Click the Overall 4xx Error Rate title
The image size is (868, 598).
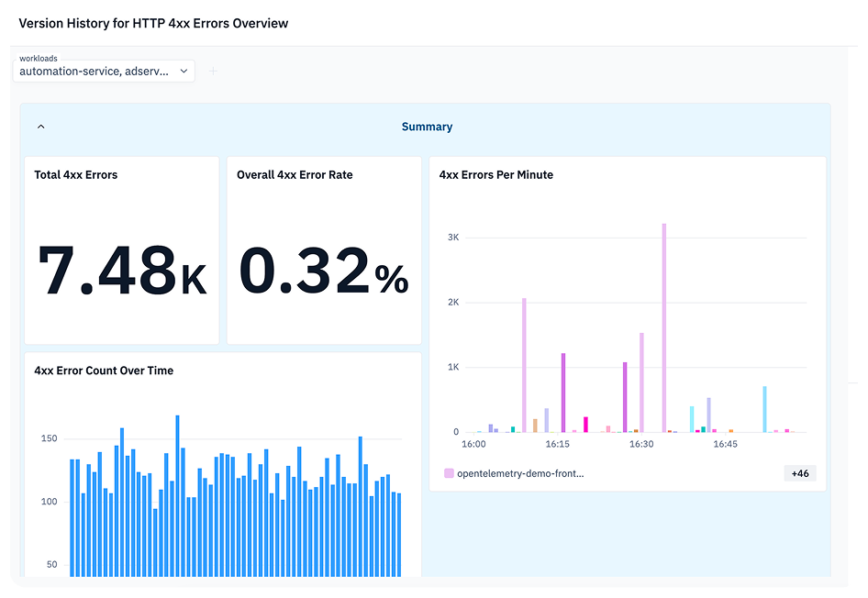295,175
